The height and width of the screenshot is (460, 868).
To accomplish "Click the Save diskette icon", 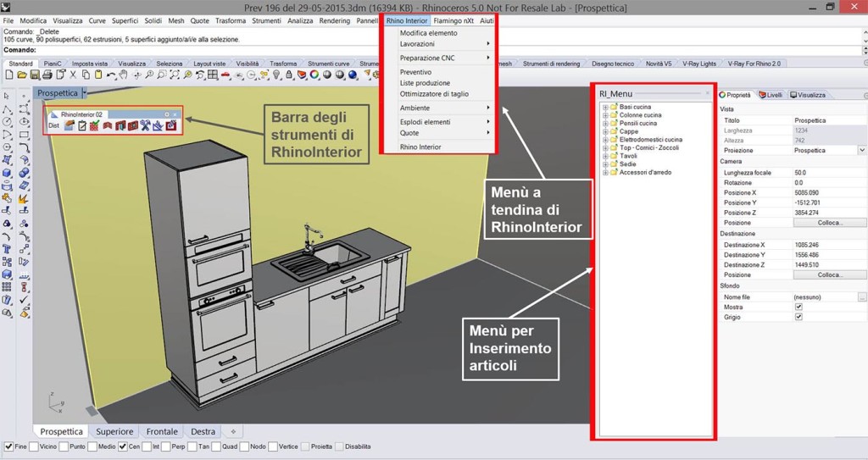I will tap(34, 75).
